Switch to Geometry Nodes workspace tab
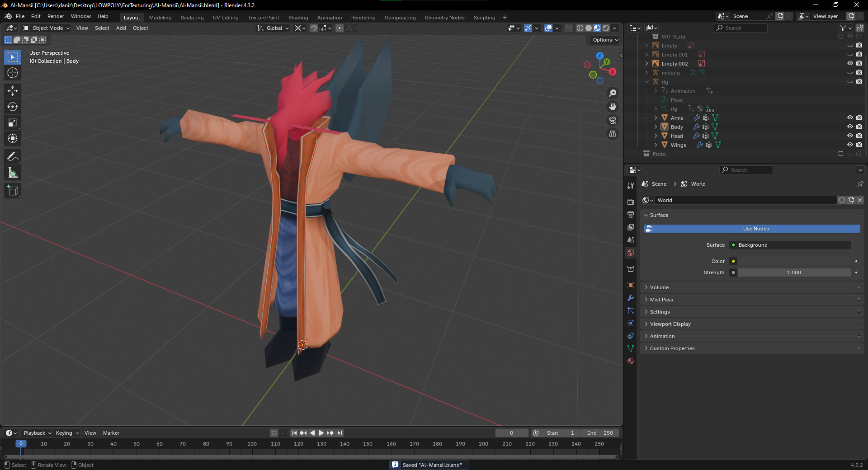The image size is (868, 470). pyautogui.click(x=444, y=18)
